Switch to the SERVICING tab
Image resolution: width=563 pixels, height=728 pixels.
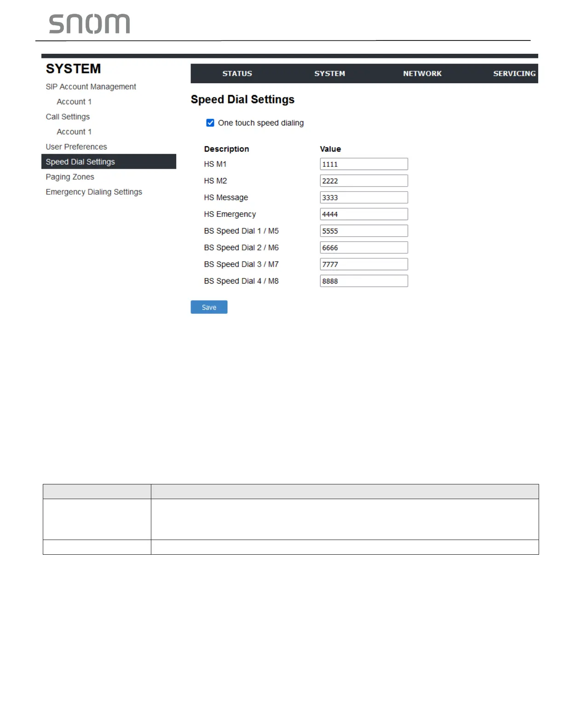point(514,74)
